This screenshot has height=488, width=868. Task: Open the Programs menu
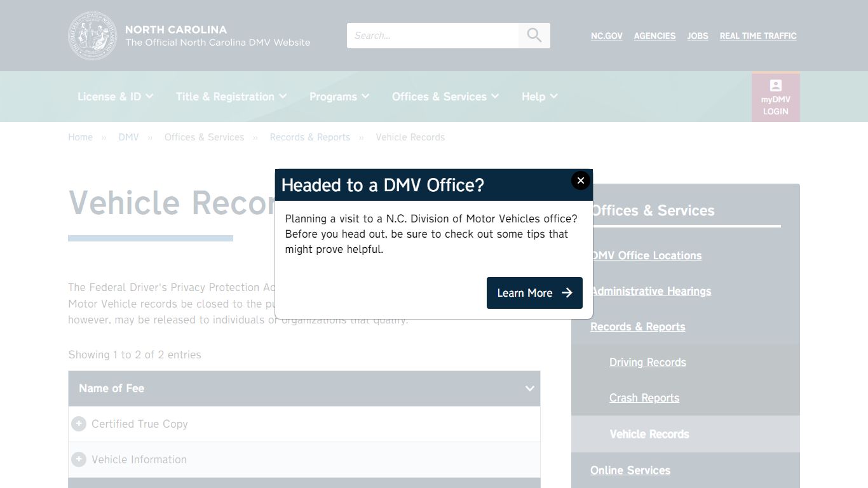(339, 97)
